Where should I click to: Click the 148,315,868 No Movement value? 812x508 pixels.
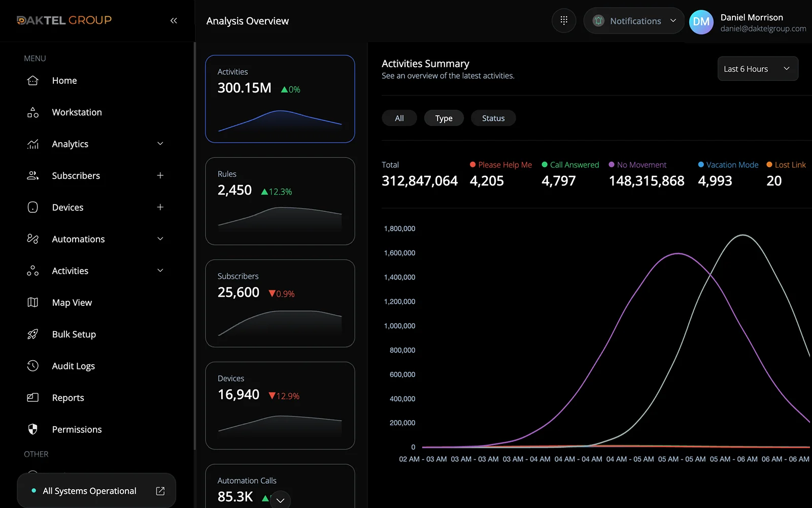(x=647, y=181)
